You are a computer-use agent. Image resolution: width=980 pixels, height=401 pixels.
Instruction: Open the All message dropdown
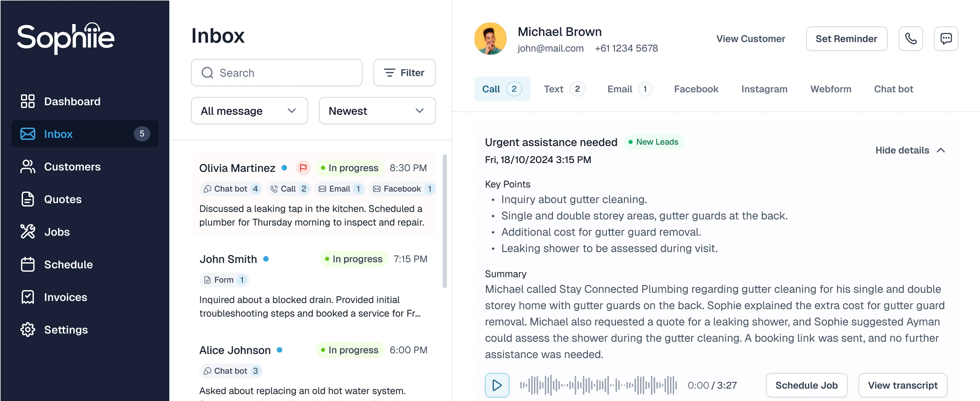click(249, 111)
